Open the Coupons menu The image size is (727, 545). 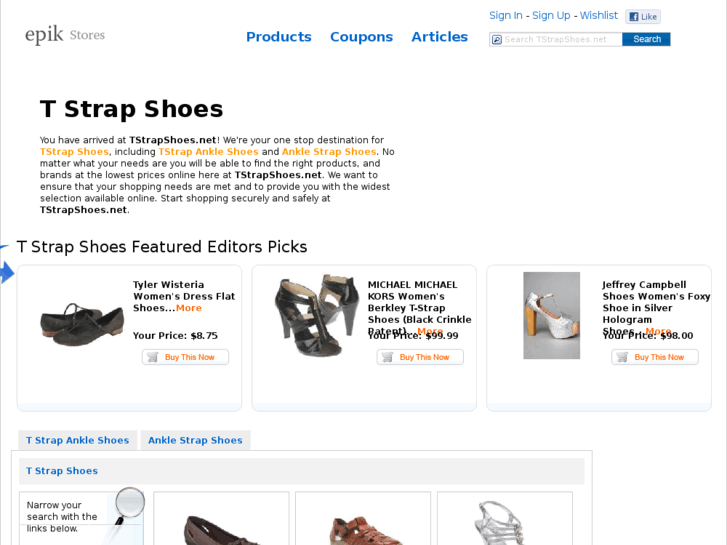pyautogui.click(x=361, y=37)
